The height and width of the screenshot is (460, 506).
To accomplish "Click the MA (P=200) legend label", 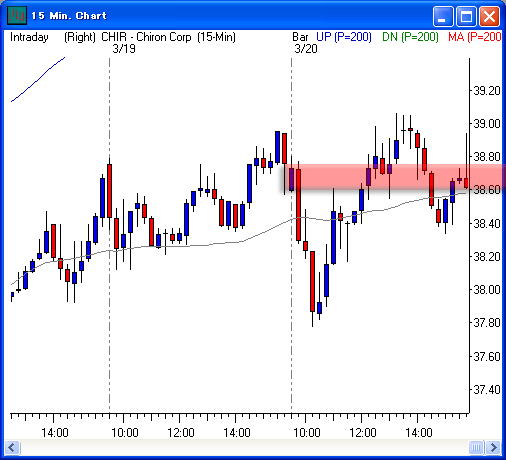I will pyautogui.click(x=475, y=37).
